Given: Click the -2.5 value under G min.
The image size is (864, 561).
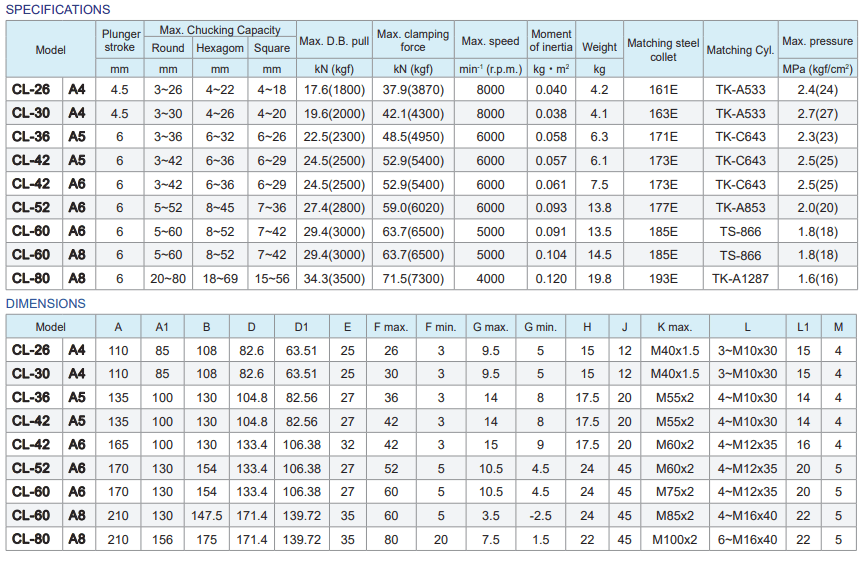Looking at the screenshot, I should pos(540,516).
